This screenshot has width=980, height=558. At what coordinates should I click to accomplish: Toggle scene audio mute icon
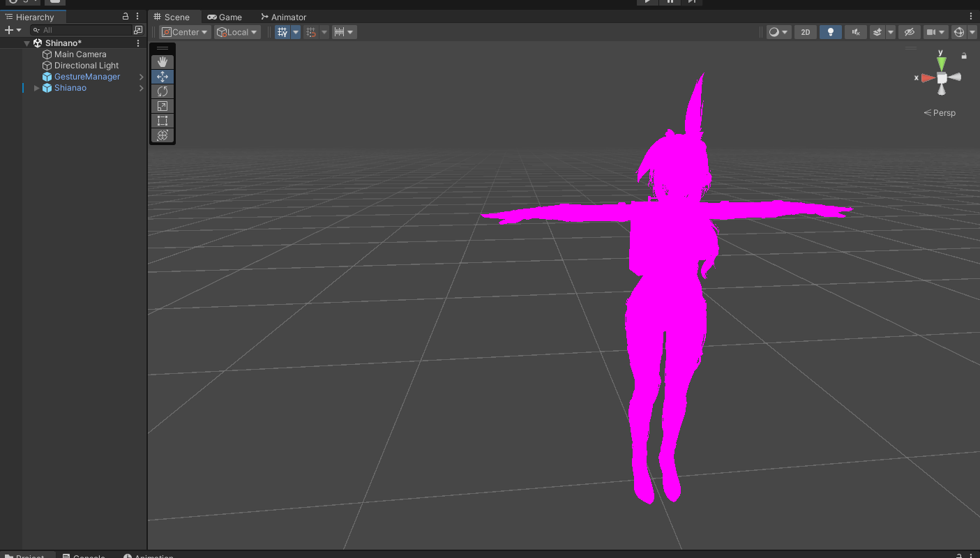[x=855, y=32]
